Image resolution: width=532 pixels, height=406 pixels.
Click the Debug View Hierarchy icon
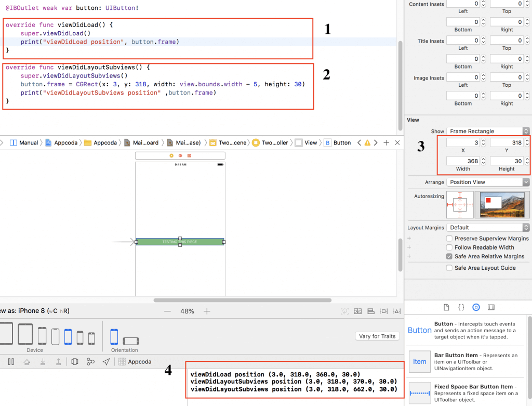pos(74,362)
